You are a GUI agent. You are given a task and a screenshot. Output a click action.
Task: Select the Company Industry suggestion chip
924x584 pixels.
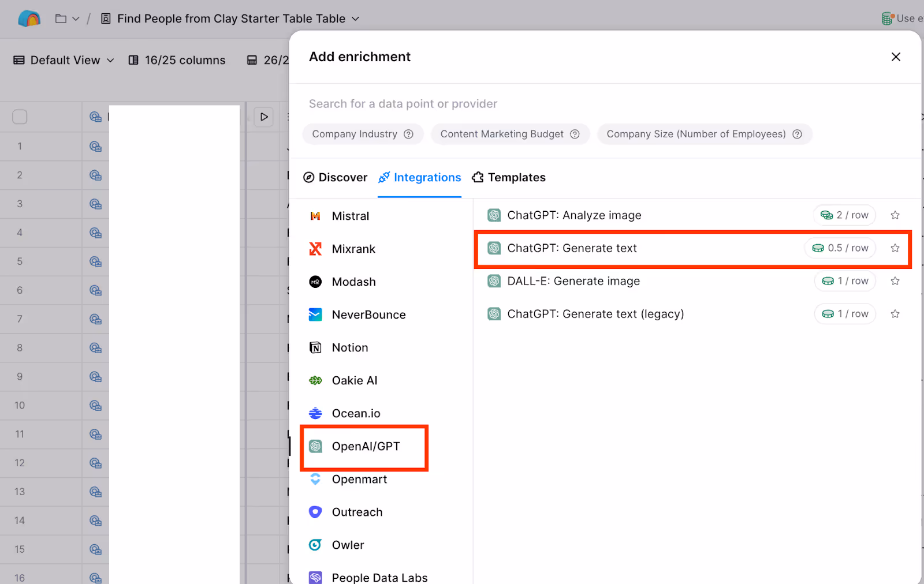(363, 134)
